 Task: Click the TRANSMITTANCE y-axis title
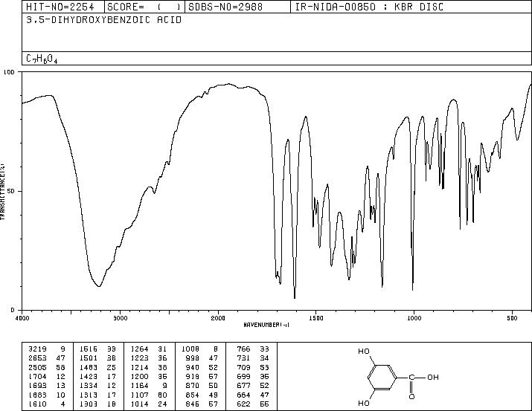[2, 192]
